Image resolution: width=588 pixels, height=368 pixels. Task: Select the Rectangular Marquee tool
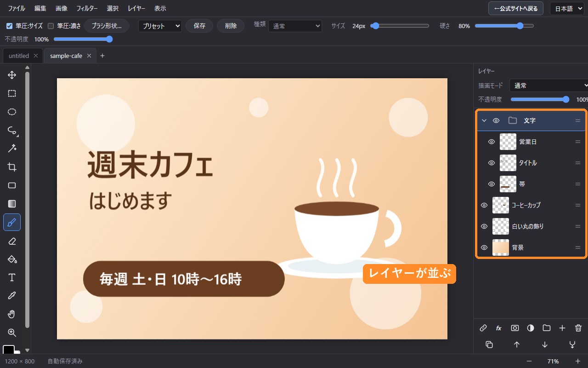pyautogui.click(x=12, y=93)
